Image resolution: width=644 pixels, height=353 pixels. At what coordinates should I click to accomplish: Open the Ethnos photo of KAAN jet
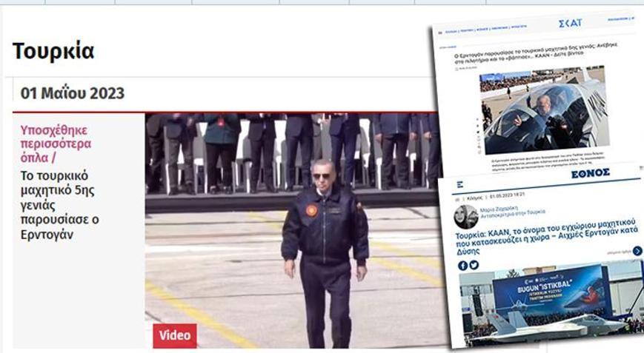[x=551, y=306]
